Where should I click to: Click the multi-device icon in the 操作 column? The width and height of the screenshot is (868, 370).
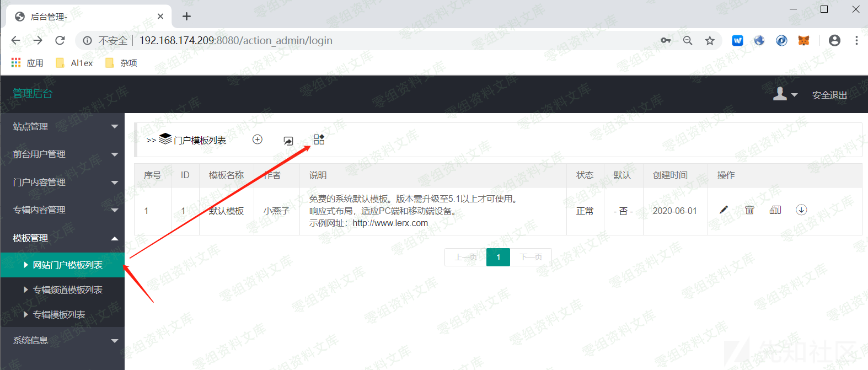point(775,210)
